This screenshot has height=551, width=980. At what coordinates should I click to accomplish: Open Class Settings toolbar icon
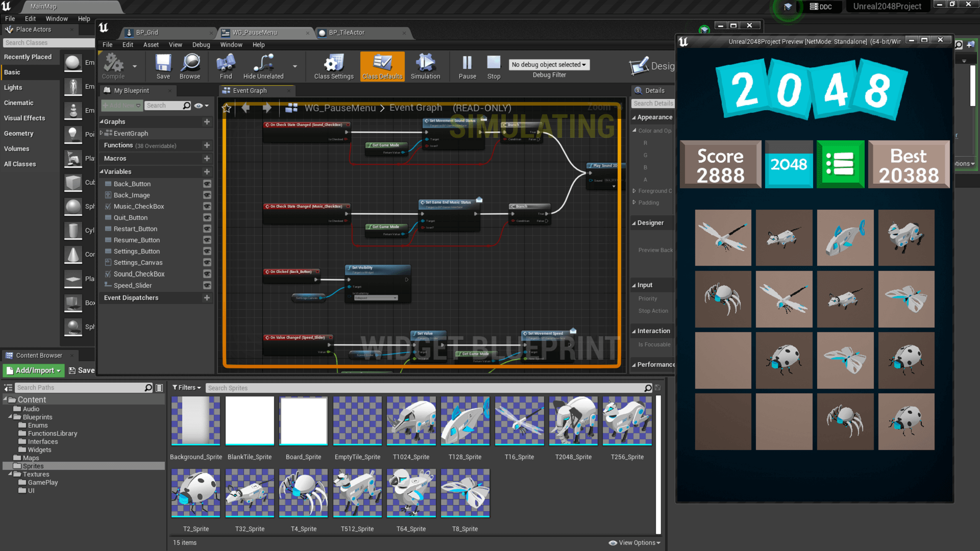pos(334,66)
